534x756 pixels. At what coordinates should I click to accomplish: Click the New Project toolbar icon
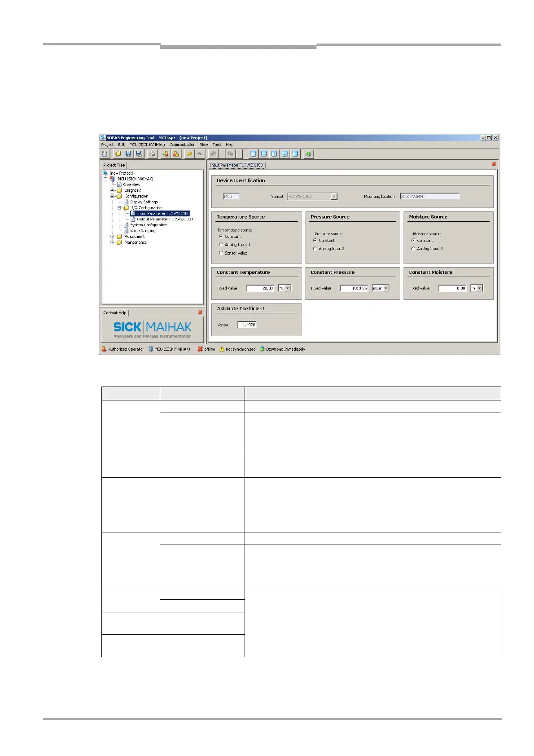pyautogui.click(x=105, y=154)
